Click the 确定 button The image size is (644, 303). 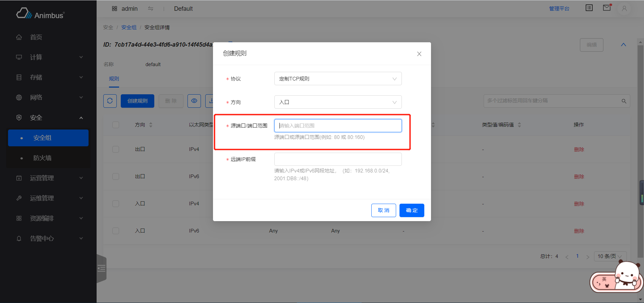tap(412, 210)
